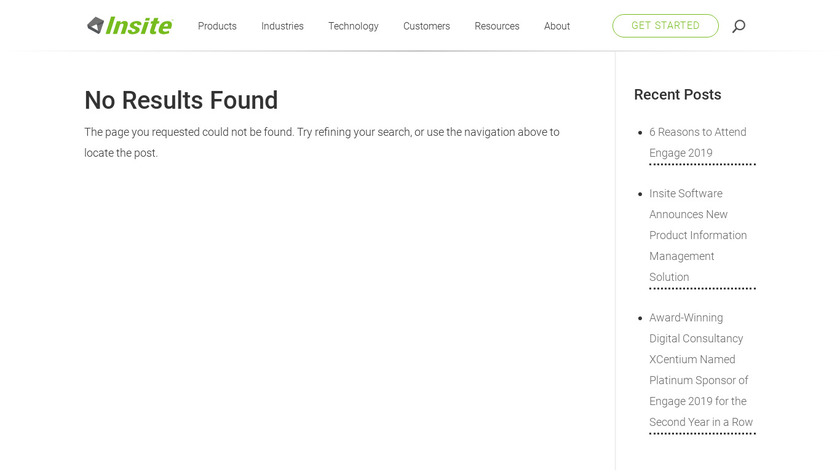Read the XCentium Platinum Sponsor post
Image resolution: width=840 pixels, height=472 pixels.
click(x=700, y=370)
